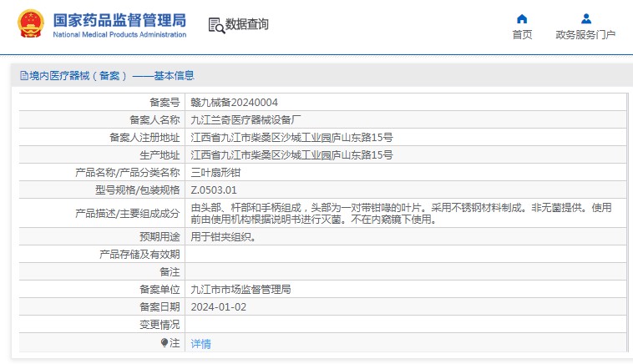Click the lightbulb icon beside 注

(x=164, y=343)
